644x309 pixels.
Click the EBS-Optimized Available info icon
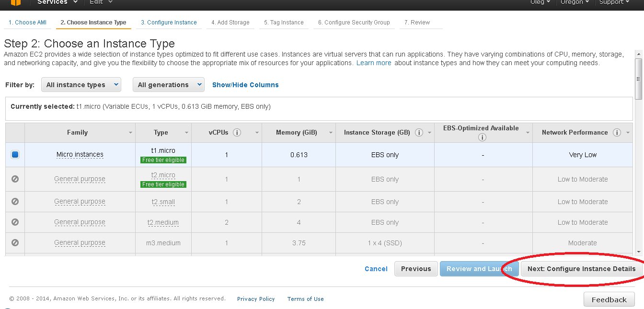(x=483, y=137)
